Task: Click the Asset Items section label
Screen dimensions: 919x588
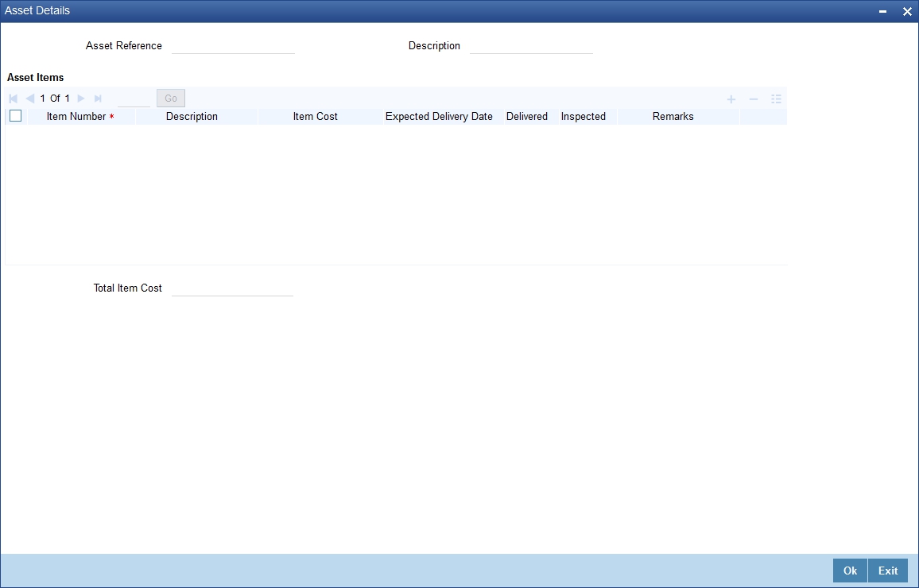Action: (36, 77)
